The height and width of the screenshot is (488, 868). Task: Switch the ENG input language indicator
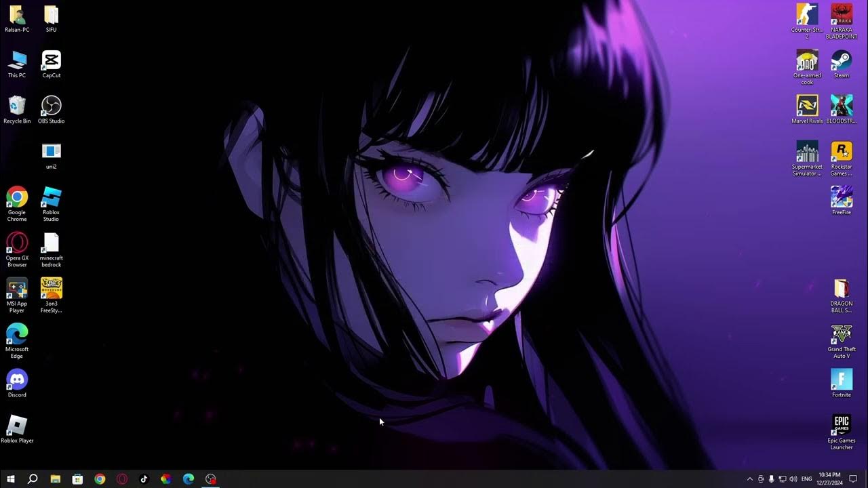pyautogui.click(x=807, y=479)
